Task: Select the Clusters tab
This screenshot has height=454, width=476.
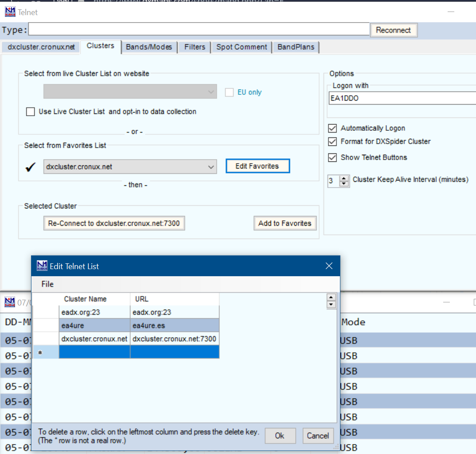Action: (101, 46)
